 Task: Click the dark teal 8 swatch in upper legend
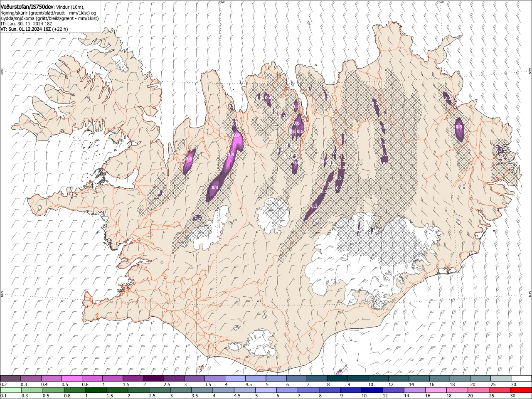coord(337,379)
